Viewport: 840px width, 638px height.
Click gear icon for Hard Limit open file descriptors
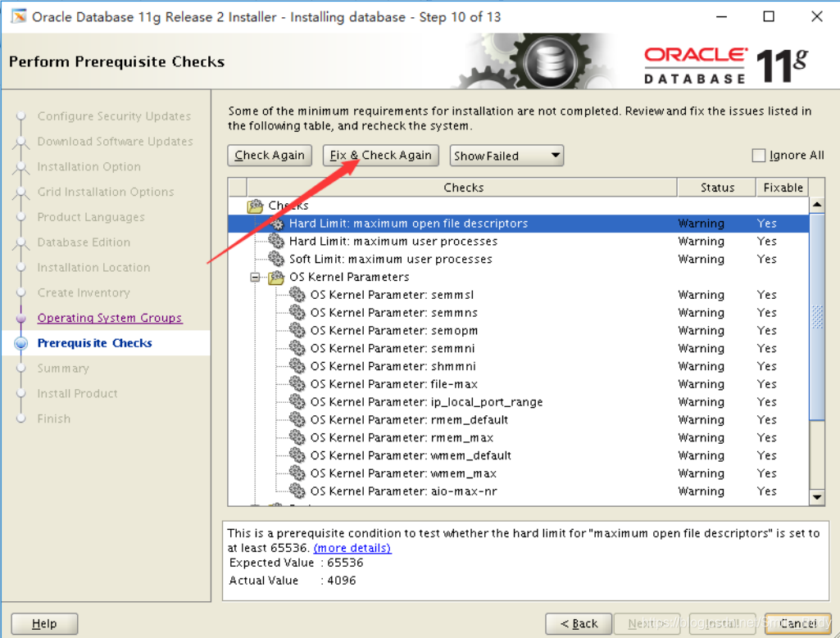(x=276, y=224)
